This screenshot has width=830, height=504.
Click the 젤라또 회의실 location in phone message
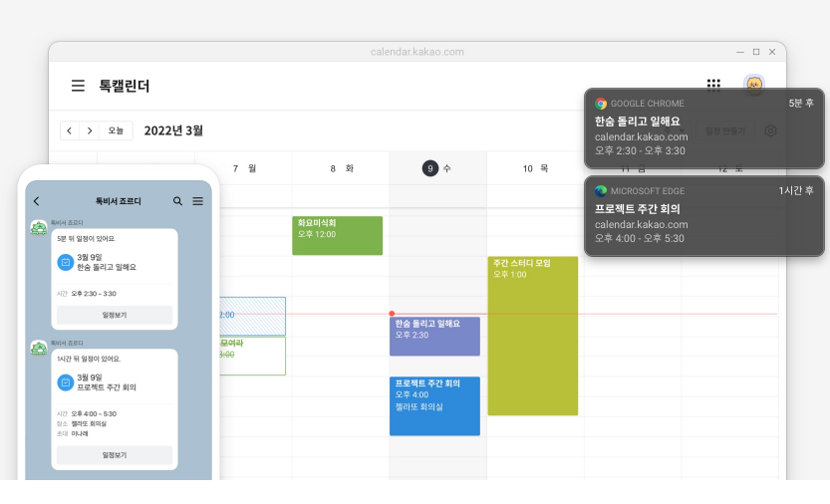[x=89, y=424]
